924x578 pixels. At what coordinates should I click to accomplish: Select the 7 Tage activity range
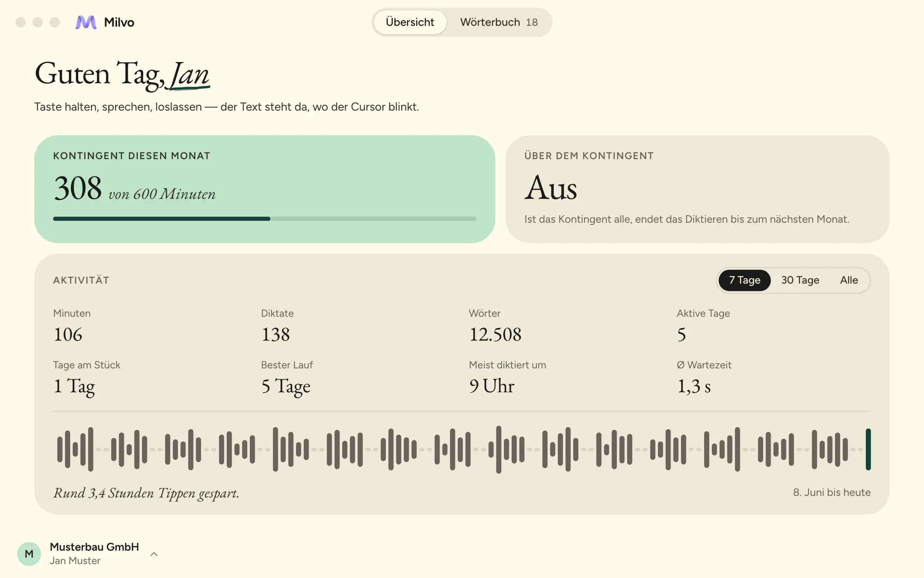(x=745, y=280)
